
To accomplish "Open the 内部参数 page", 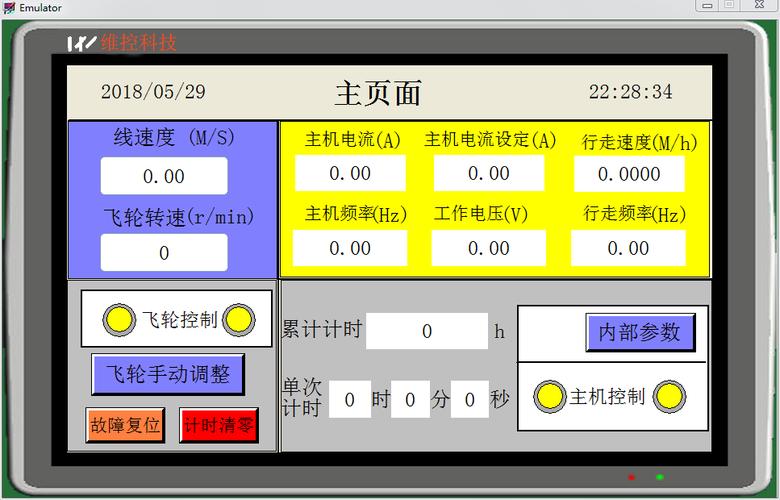I will tap(640, 332).
